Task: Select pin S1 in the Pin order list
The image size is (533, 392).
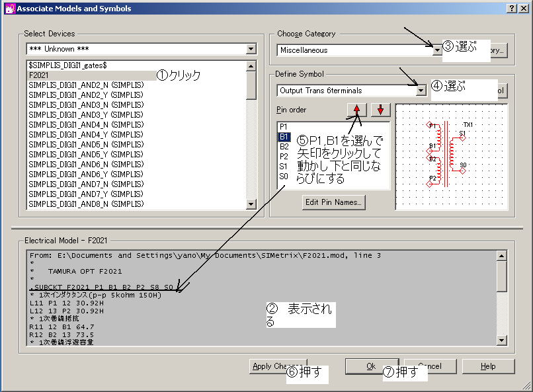Action: coord(284,167)
